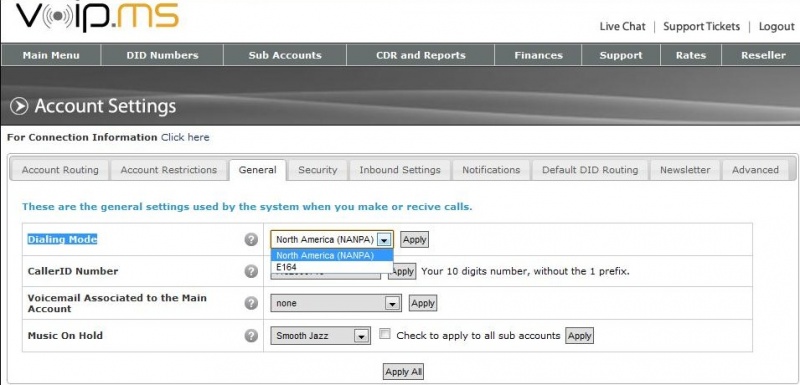800x385 pixels.
Task: Click the 'Click here' connection information link
Action: 185,137
